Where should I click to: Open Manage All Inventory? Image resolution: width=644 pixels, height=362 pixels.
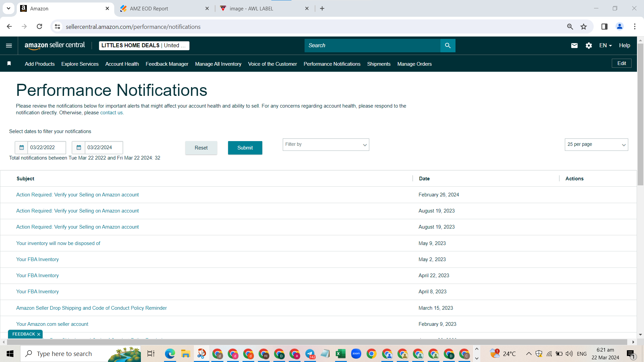coord(218,64)
